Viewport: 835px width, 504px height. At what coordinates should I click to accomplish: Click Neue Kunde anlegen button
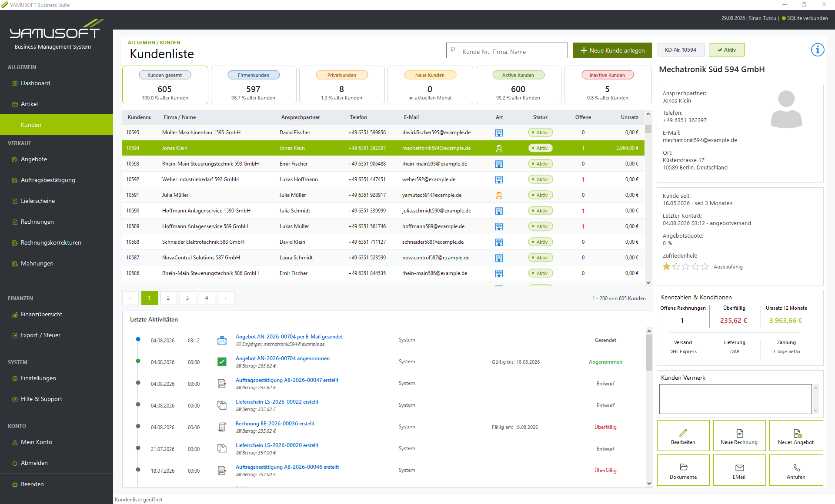click(x=612, y=50)
